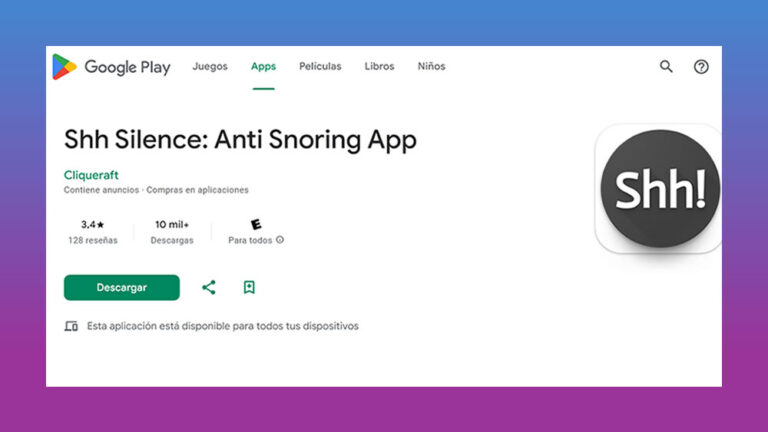This screenshot has width=768, height=432.
Task: Click the 10 mil+ downloads value
Action: tap(172, 224)
